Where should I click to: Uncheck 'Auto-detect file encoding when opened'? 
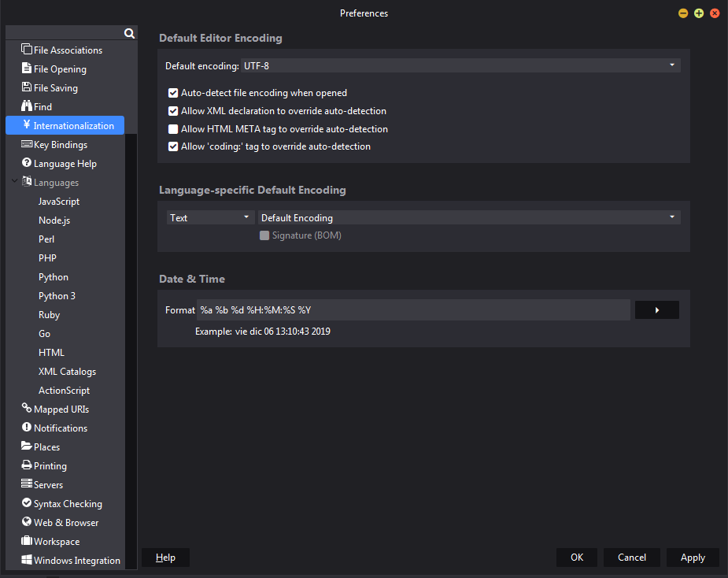(173, 93)
